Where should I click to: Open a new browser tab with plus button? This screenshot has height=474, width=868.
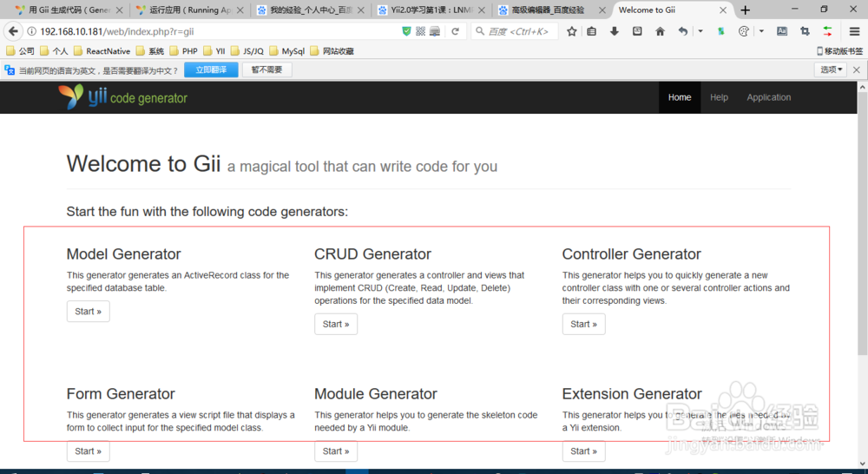(745, 10)
